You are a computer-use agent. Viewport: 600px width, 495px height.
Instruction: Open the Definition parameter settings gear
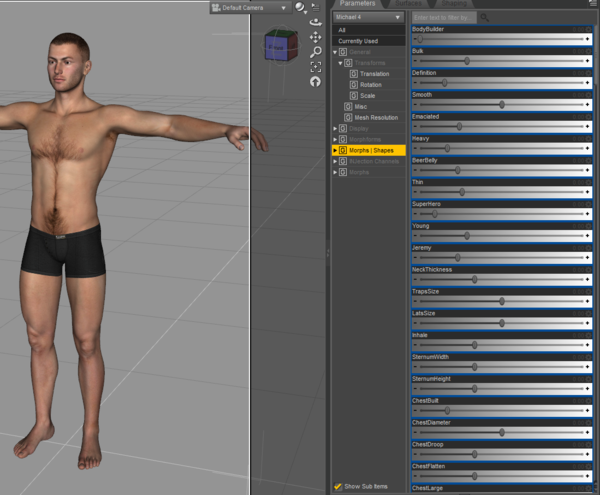(589, 73)
